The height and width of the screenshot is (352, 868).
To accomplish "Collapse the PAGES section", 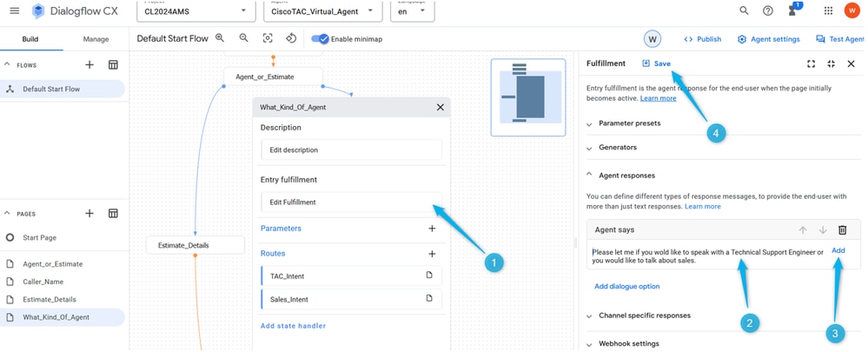I will click(7, 213).
